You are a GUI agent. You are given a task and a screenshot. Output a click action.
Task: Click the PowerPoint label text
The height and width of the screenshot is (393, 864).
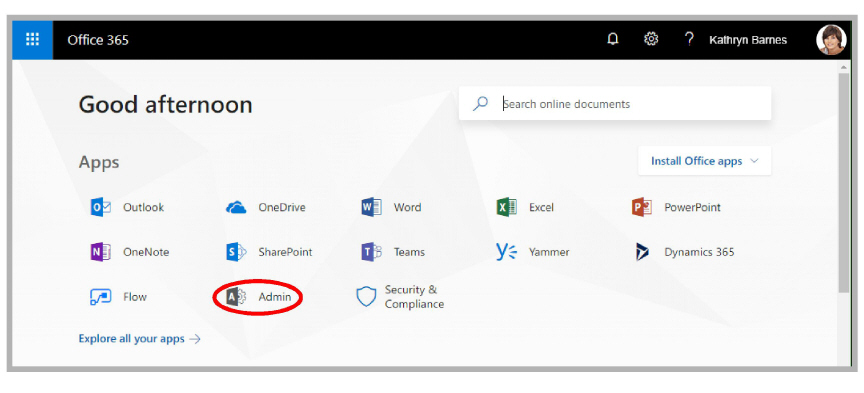click(693, 208)
